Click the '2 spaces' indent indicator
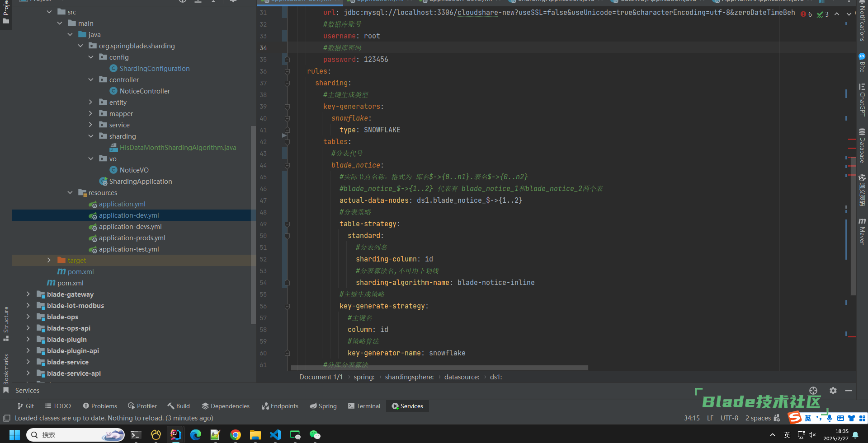 pos(758,418)
